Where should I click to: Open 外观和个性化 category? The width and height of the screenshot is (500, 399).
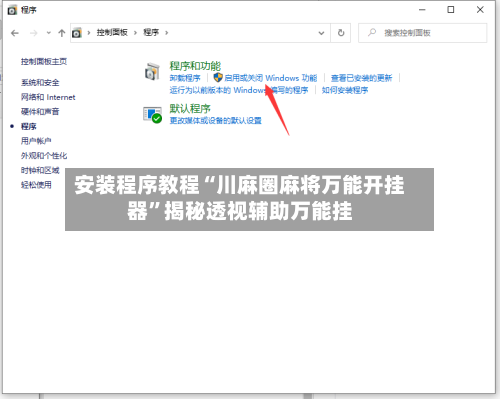click(44, 155)
